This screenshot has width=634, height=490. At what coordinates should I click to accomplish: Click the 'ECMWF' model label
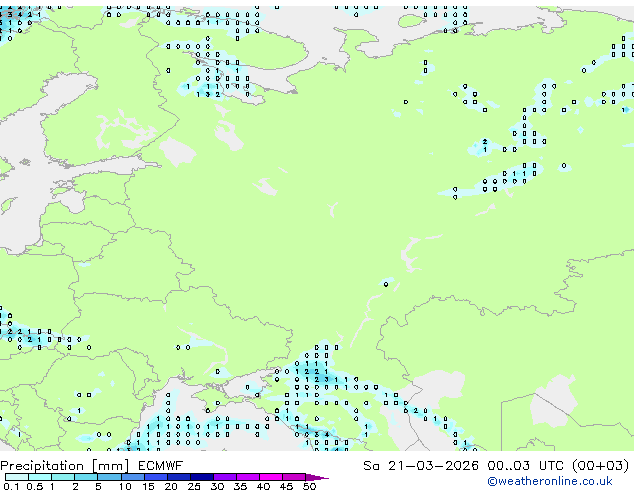pyautogui.click(x=161, y=466)
